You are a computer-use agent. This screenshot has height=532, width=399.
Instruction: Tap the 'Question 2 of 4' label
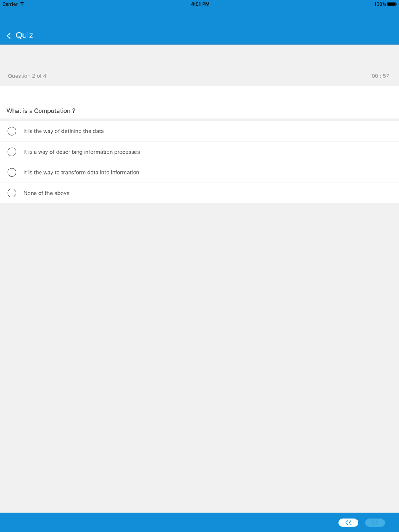[27, 76]
